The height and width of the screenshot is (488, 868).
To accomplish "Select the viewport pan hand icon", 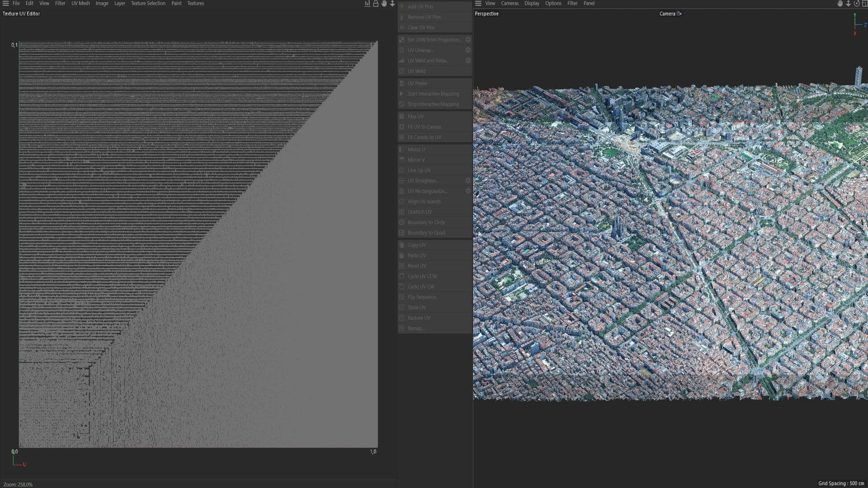I will pyautogui.click(x=840, y=3).
